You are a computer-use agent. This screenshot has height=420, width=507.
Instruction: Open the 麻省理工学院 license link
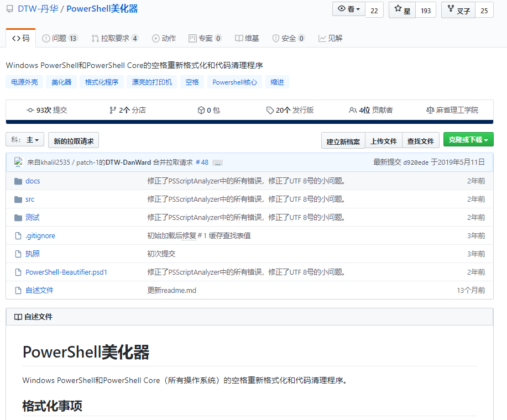click(x=452, y=110)
